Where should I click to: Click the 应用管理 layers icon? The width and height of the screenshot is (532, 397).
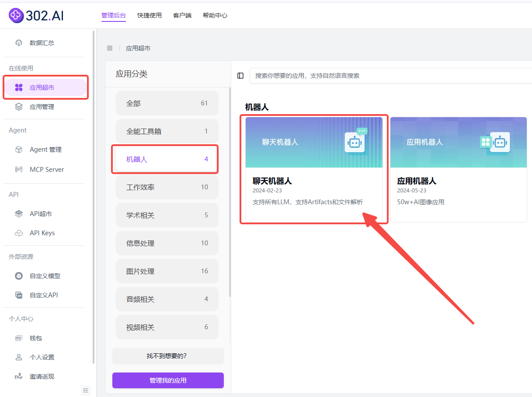(x=19, y=107)
